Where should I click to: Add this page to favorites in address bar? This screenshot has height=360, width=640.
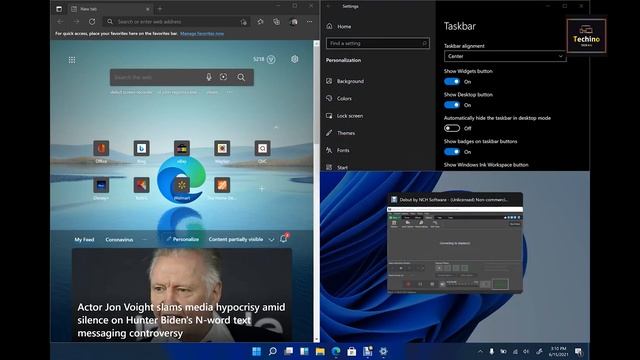pyautogui.click(x=244, y=22)
